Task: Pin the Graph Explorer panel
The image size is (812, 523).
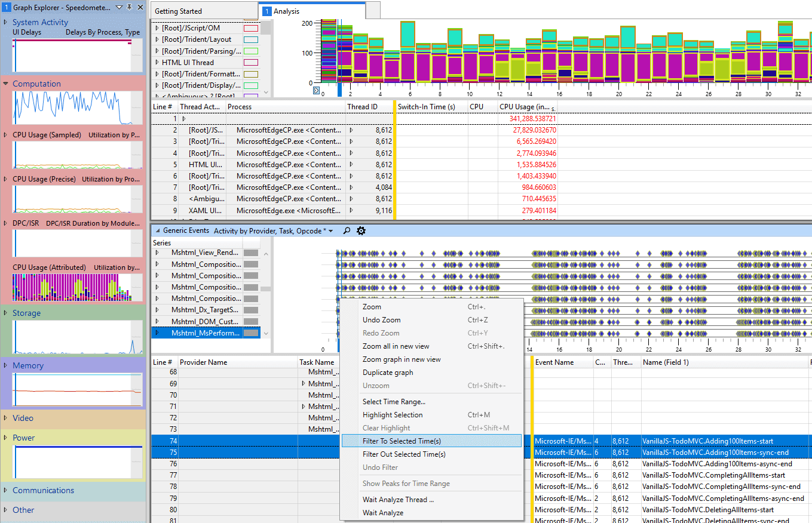Action: coord(129,7)
